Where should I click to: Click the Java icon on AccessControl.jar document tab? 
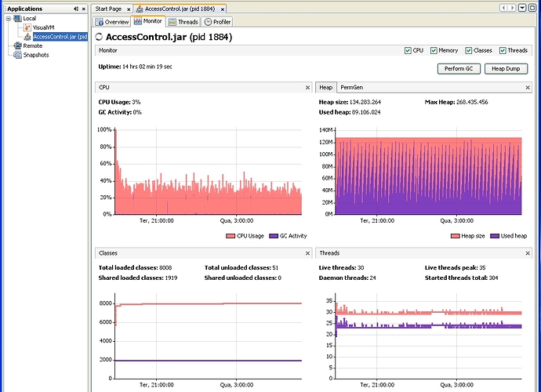coord(140,9)
